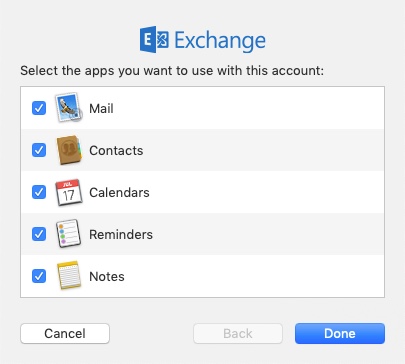Click the yellow Notes notepad icon

point(69,275)
